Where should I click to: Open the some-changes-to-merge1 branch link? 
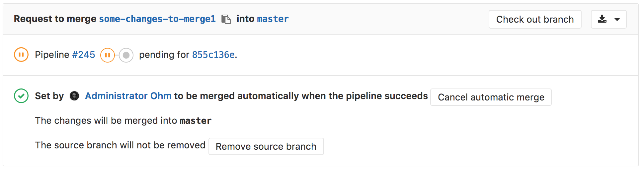tap(157, 19)
